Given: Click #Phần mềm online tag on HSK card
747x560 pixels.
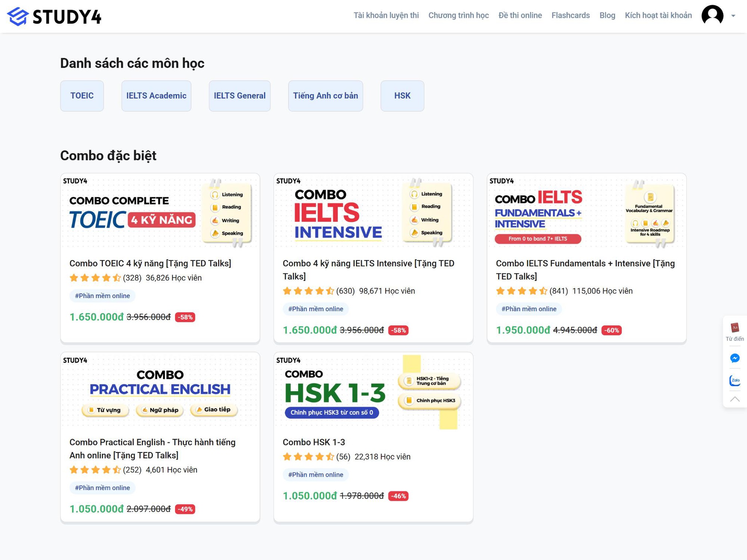Looking at the screenshot, I should pos(315,474).
